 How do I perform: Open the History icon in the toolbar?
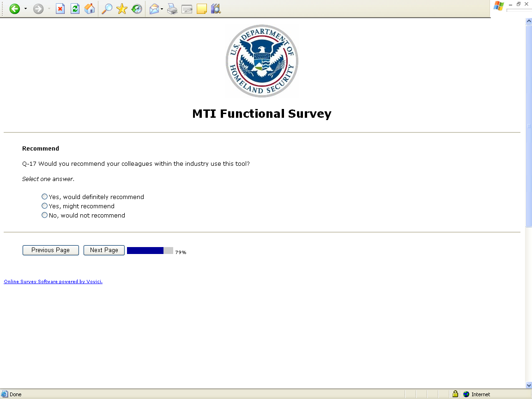[137, 9]
